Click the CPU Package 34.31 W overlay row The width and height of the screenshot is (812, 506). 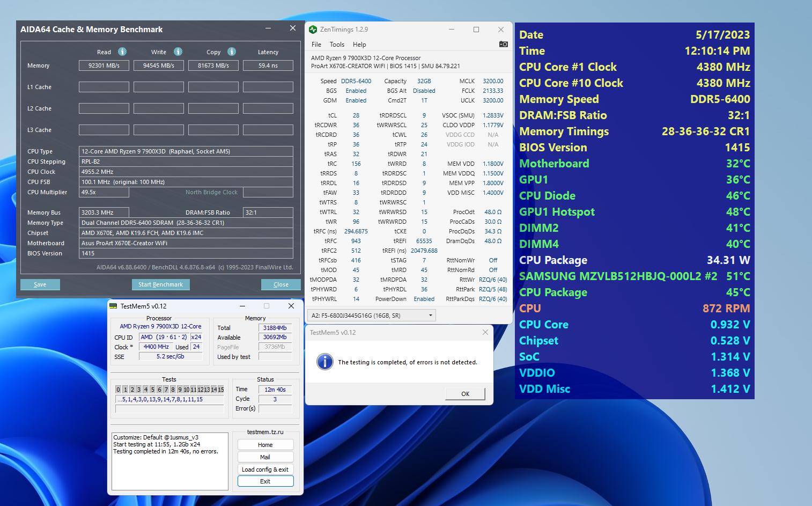pyautogui.click(x=634, y=260)
